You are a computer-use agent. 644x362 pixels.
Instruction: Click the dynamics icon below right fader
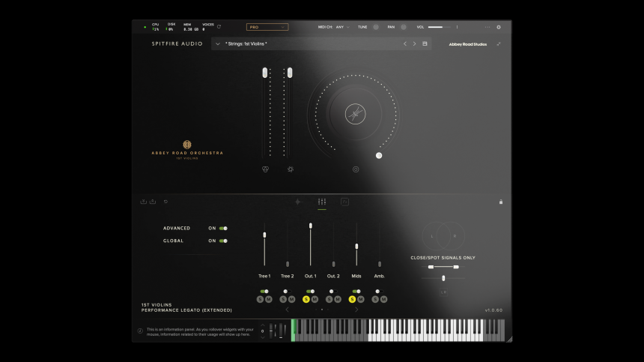[x=291, y=169]
